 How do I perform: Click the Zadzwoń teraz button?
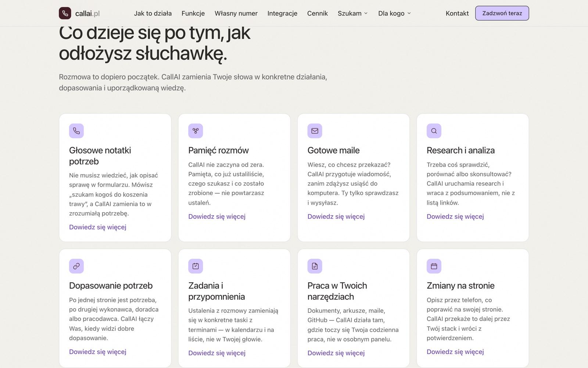pos(502,13)
